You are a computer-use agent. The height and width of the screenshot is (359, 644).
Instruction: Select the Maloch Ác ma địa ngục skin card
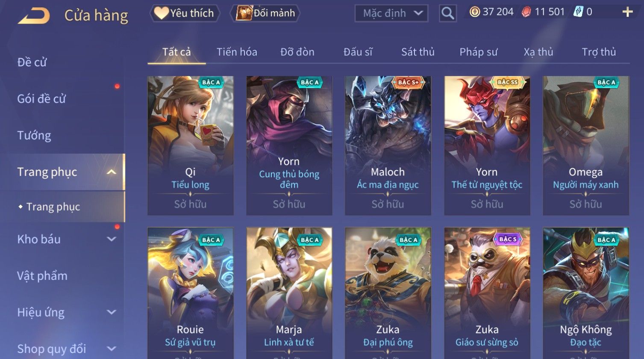pos(388,145)
